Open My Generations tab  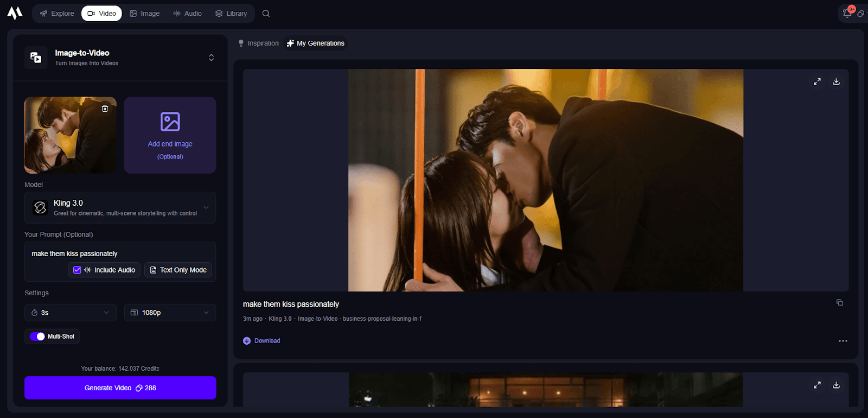click(316, 43)
